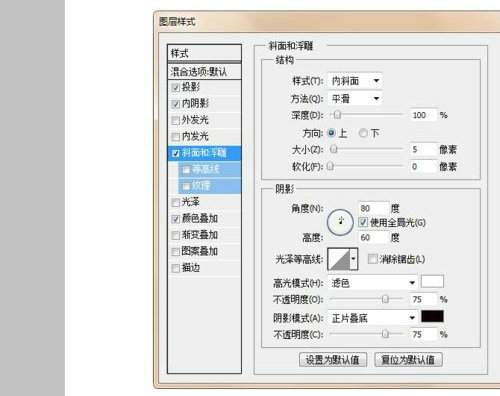This screenshot has height=396, width=500.
Task: Enable the 描边 checkbox
Action: (176, 268)
